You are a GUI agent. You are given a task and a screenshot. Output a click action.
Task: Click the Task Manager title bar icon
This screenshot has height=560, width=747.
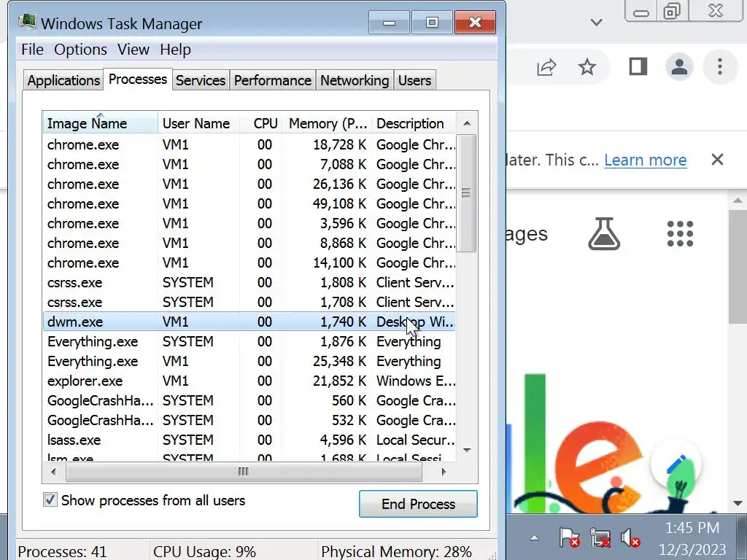[27, 22]
